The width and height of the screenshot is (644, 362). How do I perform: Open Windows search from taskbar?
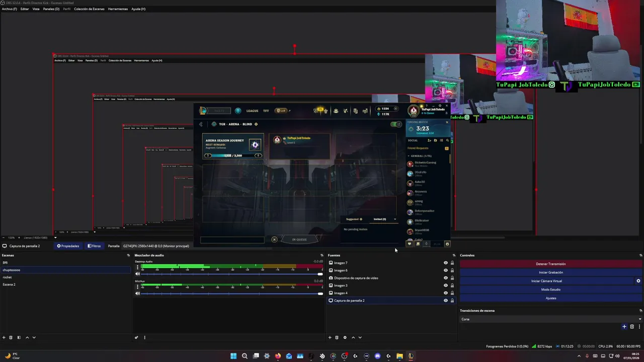tap(245, 356)
